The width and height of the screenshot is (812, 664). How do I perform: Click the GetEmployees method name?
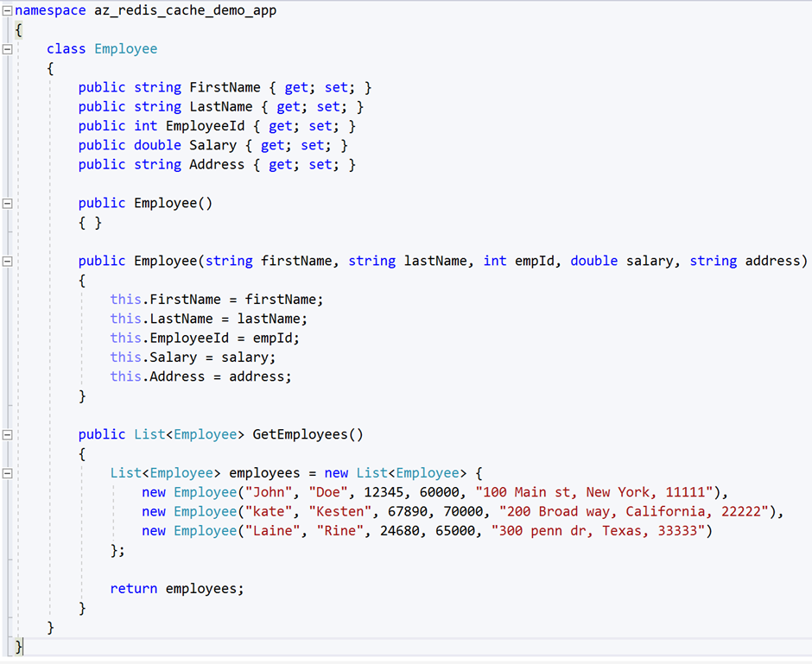point(300,435)
